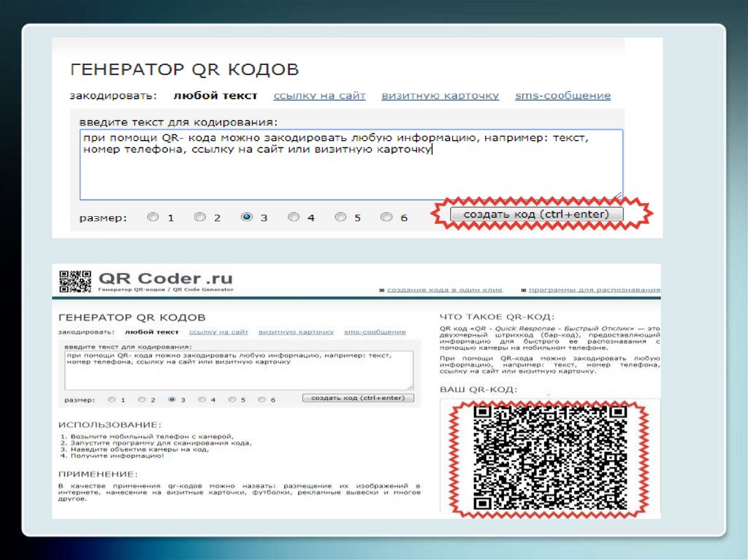Choose size 6 radio on lower QR Coder page
This screenshot has width=748, height=560.
(x=262, y=399)
